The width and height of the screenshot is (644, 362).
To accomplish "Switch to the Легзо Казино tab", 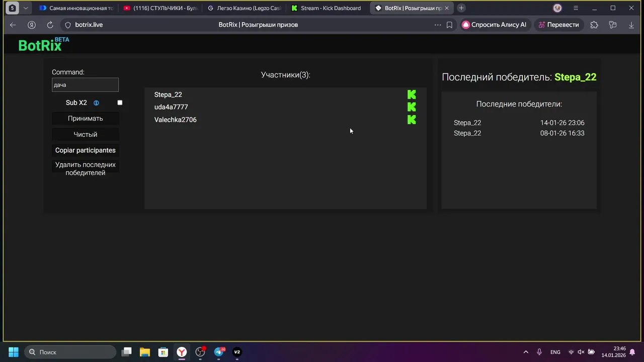I will 244,8.
